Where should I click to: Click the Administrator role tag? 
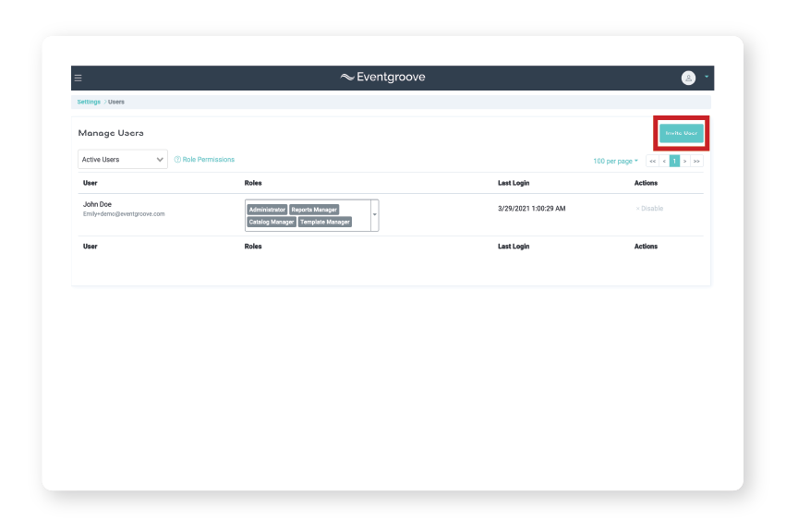click(x=267, y=210)
